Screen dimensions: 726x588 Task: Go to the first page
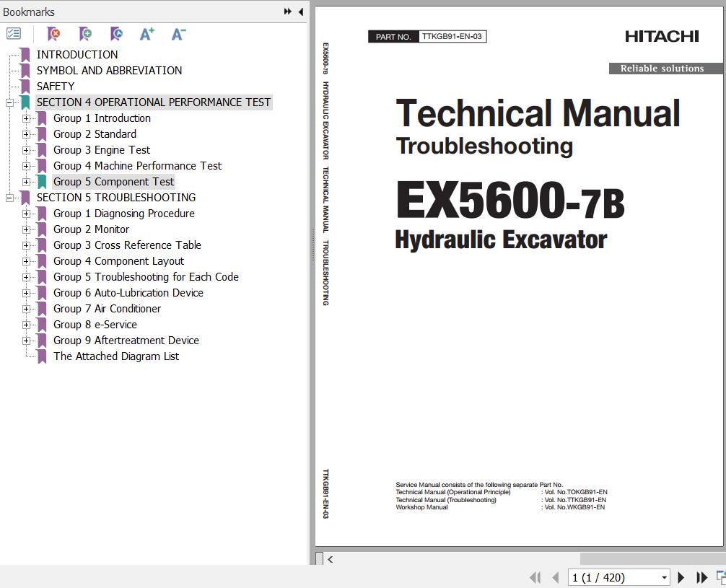(535, 577)
